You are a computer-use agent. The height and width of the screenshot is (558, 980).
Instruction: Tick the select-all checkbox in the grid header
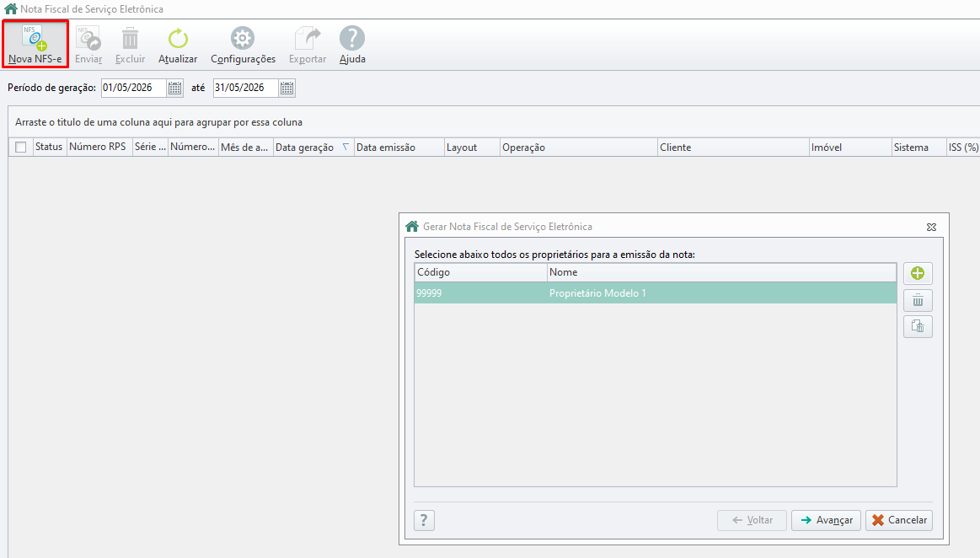pos(20,147)
